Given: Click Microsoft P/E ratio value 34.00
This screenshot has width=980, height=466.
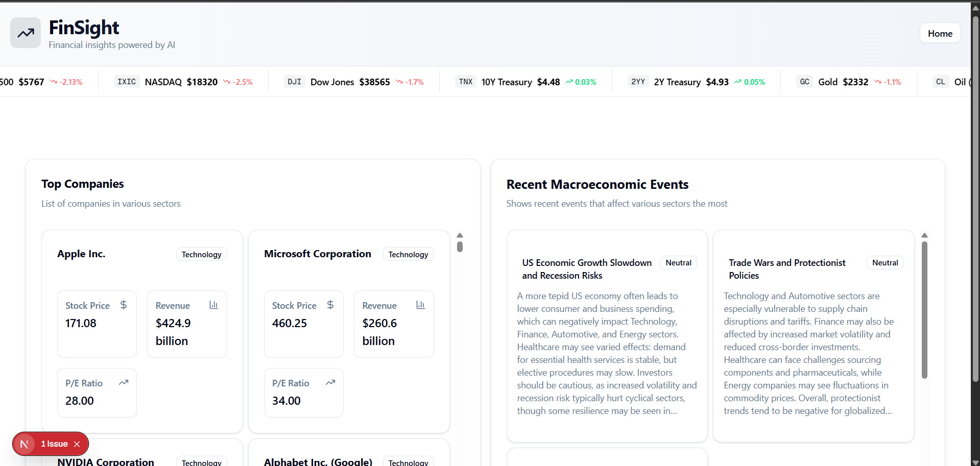Looking at the screenshot, I should click(x=286, y=401).
